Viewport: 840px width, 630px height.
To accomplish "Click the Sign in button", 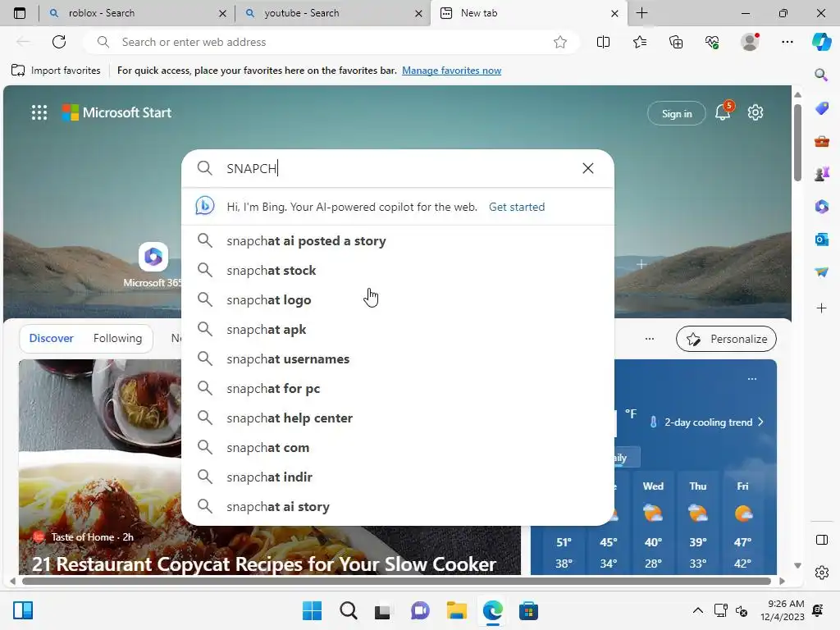I will tap(677, 113).
